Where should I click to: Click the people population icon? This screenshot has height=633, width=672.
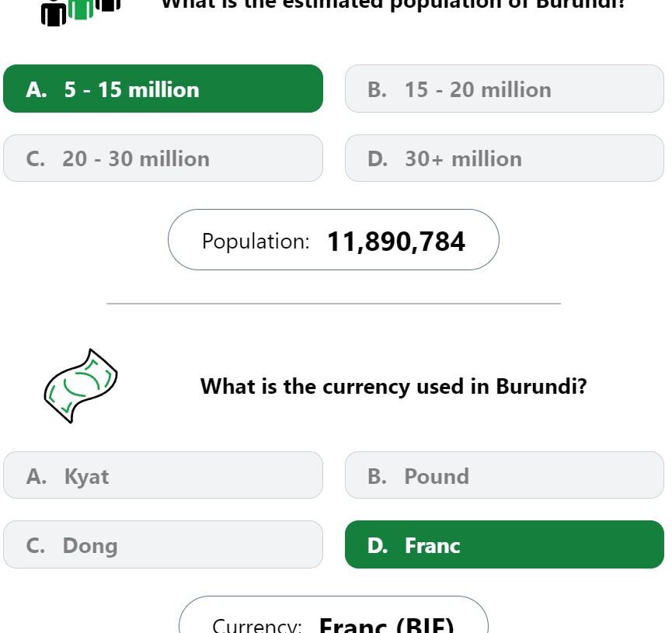coord(81,13)
